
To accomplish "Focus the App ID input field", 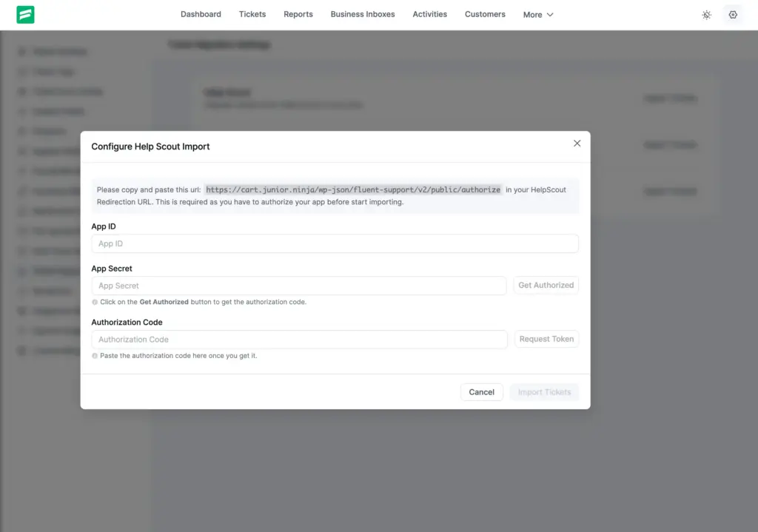I will coord(335,243).
